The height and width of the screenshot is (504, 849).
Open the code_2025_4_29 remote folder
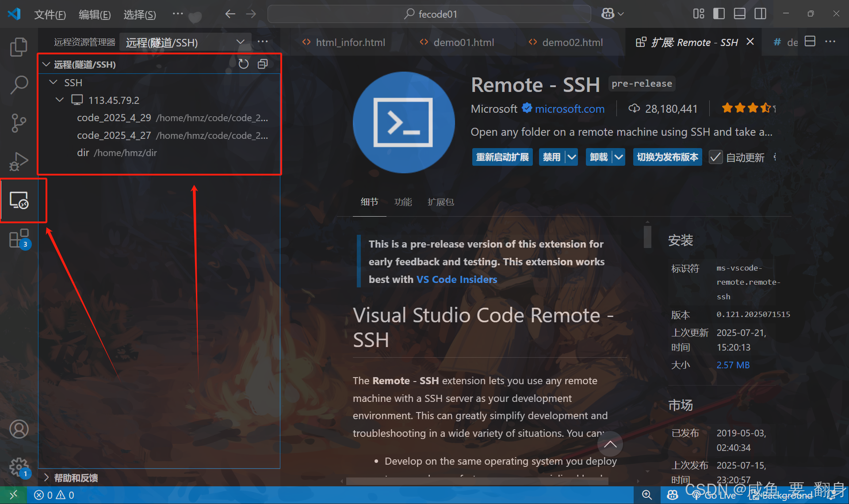click(x=159, y=118)
